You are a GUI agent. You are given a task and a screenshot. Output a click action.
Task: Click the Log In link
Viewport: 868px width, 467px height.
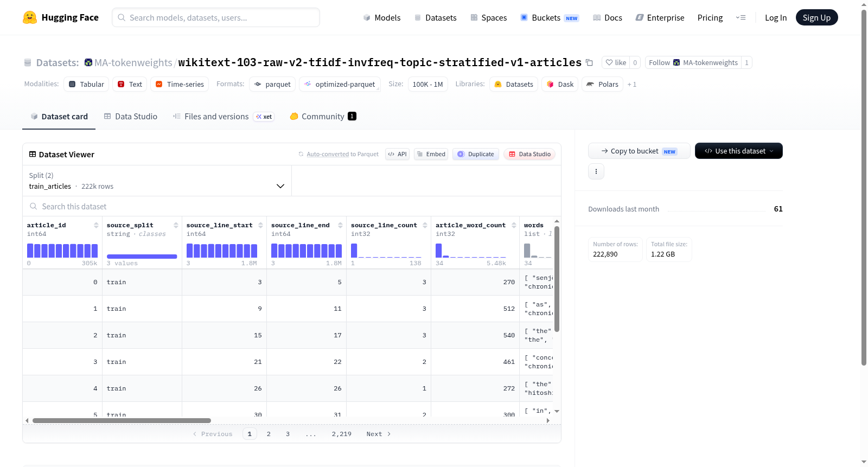(776, 17)
